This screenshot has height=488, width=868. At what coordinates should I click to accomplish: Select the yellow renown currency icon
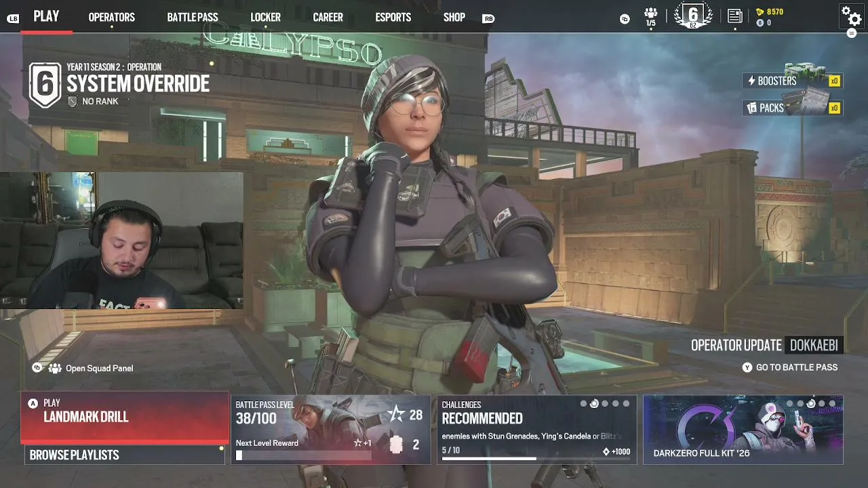760,12
